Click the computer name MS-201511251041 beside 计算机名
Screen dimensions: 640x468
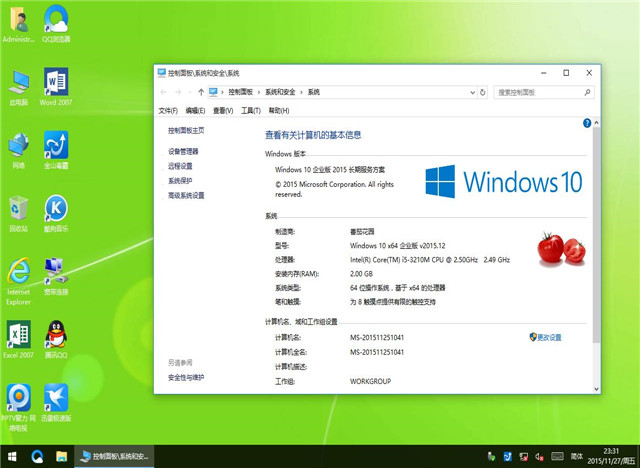377,337
